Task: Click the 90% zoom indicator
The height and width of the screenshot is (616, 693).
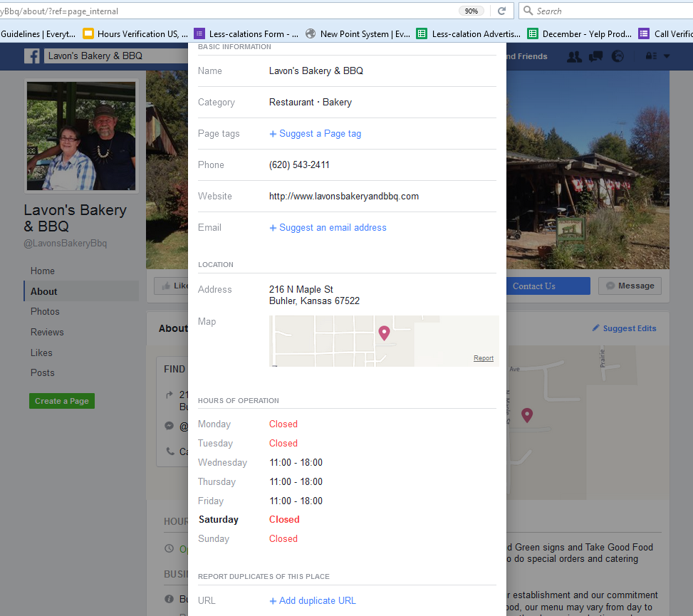Action: click(471, 11)
